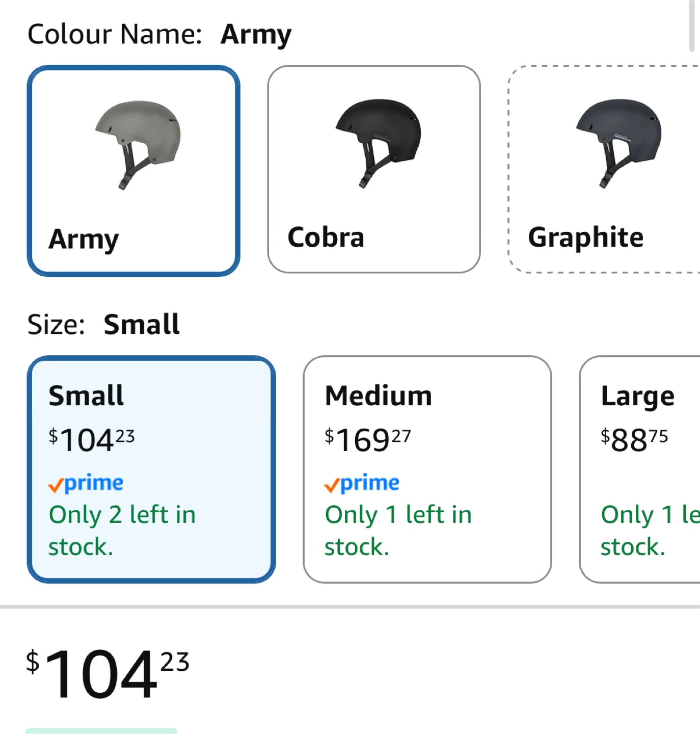Screen dimensions: 700x734
Task: Click the 'Size: Small' label
Action: (103, 324)
